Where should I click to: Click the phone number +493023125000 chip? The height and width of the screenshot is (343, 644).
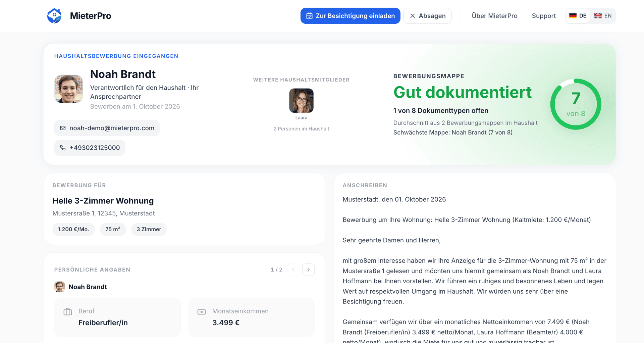90,148
